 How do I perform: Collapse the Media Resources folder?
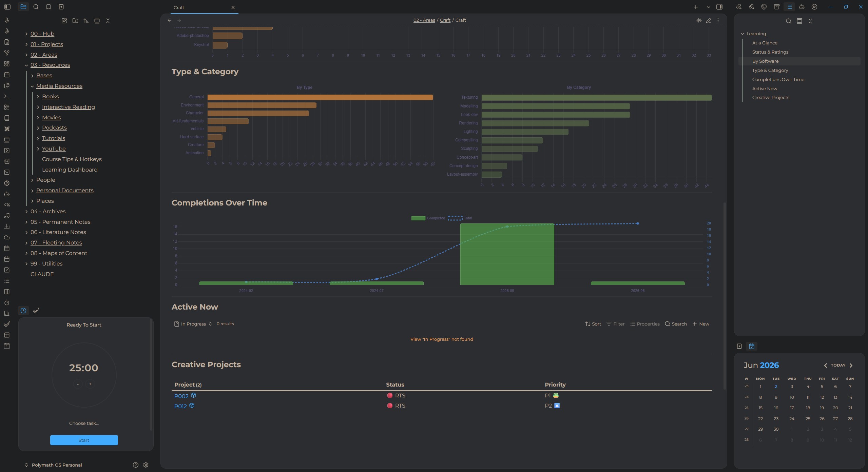pos(32,86)
